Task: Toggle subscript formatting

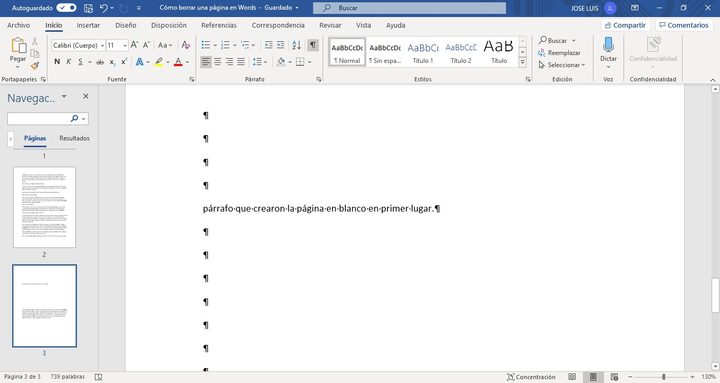Action: pyautogui.click(x=112, y=62)
